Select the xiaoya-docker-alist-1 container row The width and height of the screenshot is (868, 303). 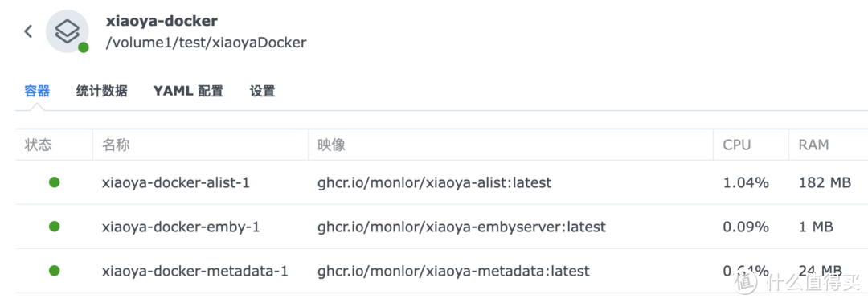pyautogui.click(x=442, y=182)
